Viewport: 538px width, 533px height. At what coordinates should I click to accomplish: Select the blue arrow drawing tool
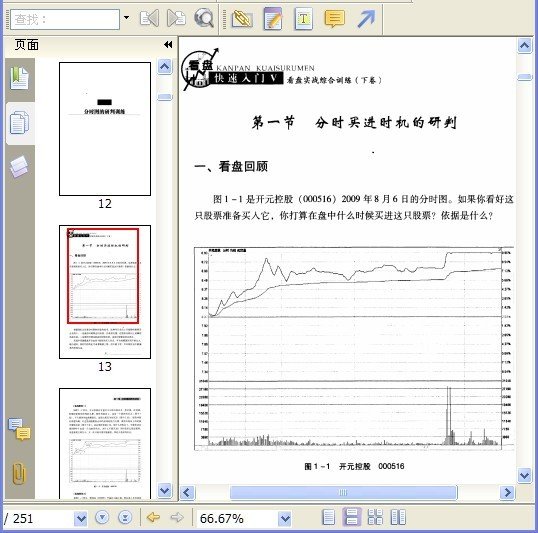366,19
